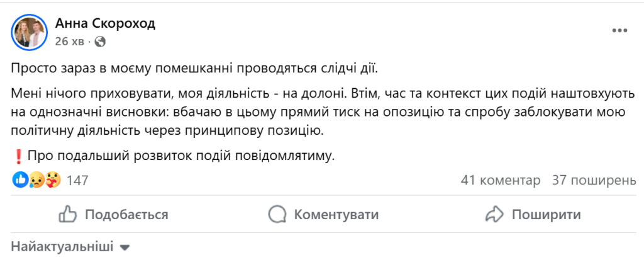Viewport: 644px width, 267px height.
Task: Click the globe public audience icon
Action: click(x=100, y=42)
